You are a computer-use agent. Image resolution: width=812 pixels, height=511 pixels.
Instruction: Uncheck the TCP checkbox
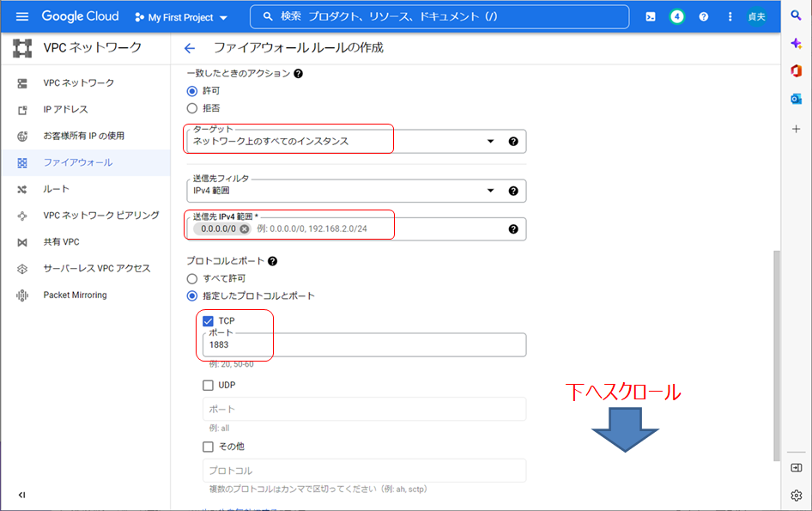click(208, 321)
